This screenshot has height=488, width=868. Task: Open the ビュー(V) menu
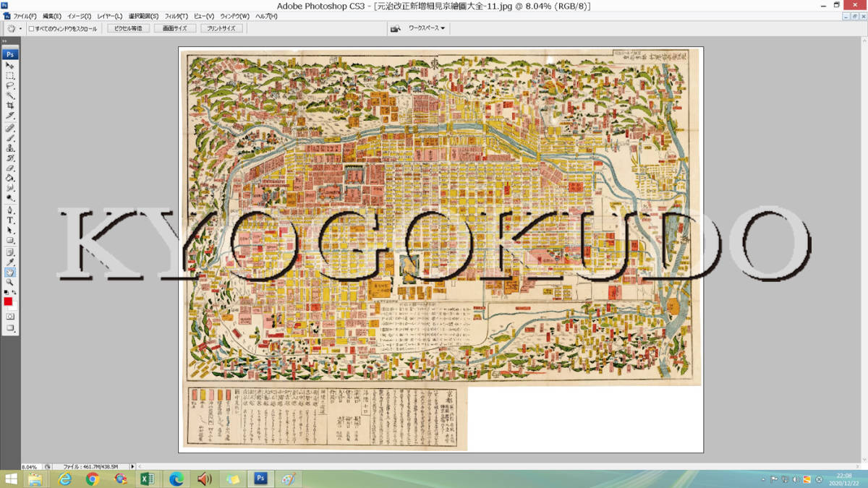(x=204, y=16)
